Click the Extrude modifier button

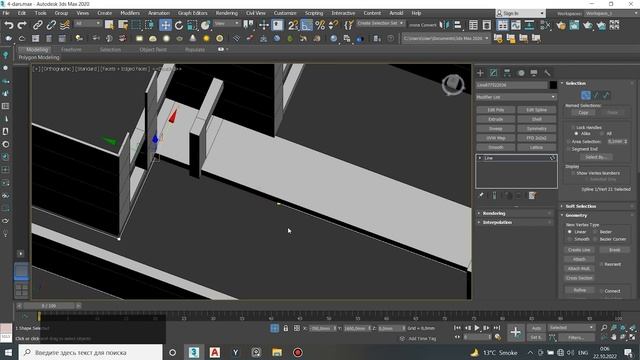click(x=496, y=119)
